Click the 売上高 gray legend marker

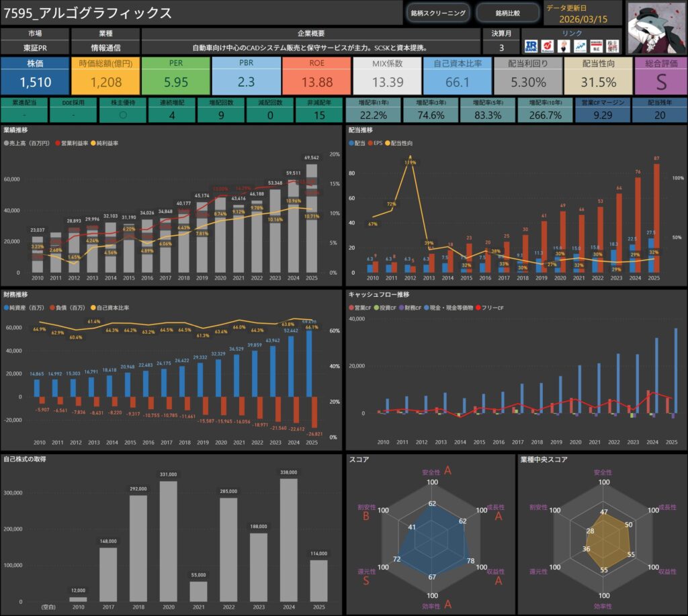click(7, 144)
